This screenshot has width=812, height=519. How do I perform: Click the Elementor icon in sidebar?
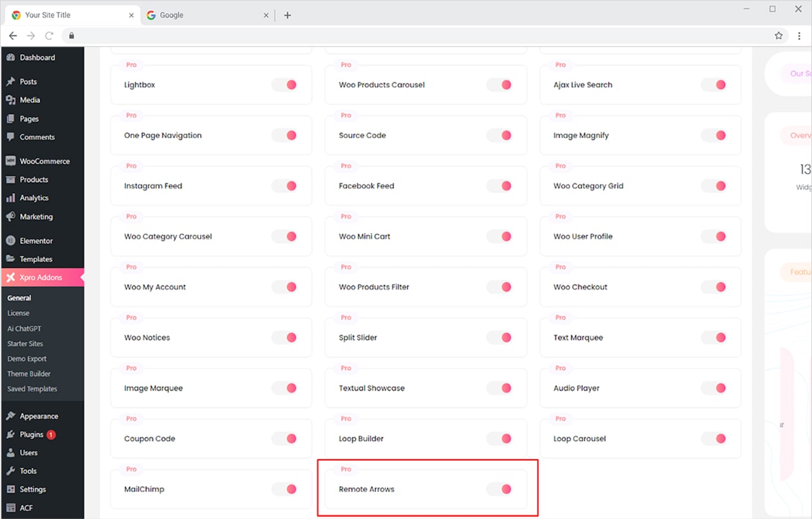tap(10, 241)
